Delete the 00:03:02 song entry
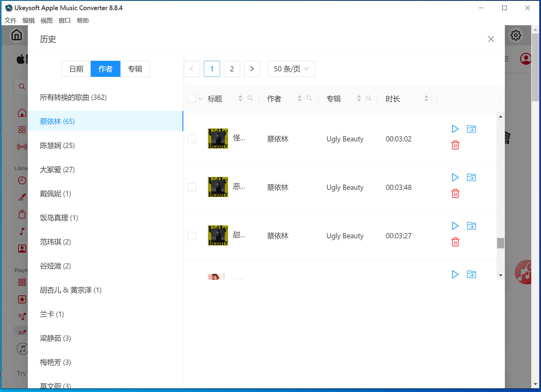This screenshot has width=541, height=392. click(x=455, y=145)
